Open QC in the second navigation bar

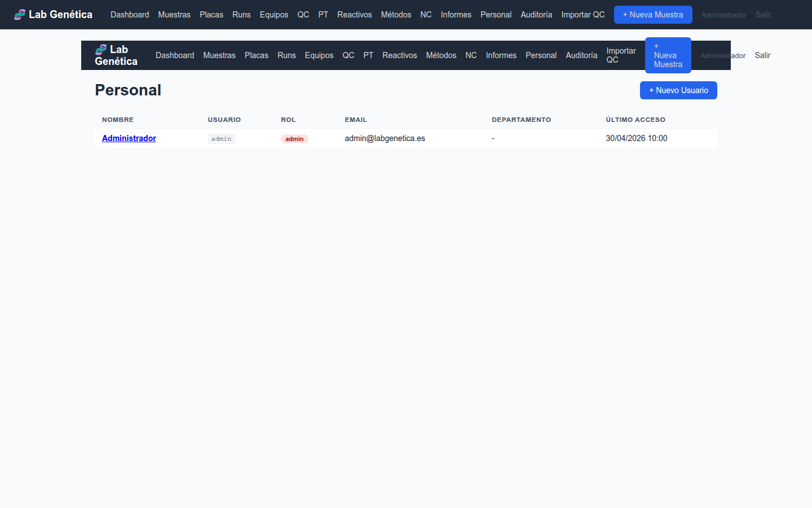coord(348,55)
